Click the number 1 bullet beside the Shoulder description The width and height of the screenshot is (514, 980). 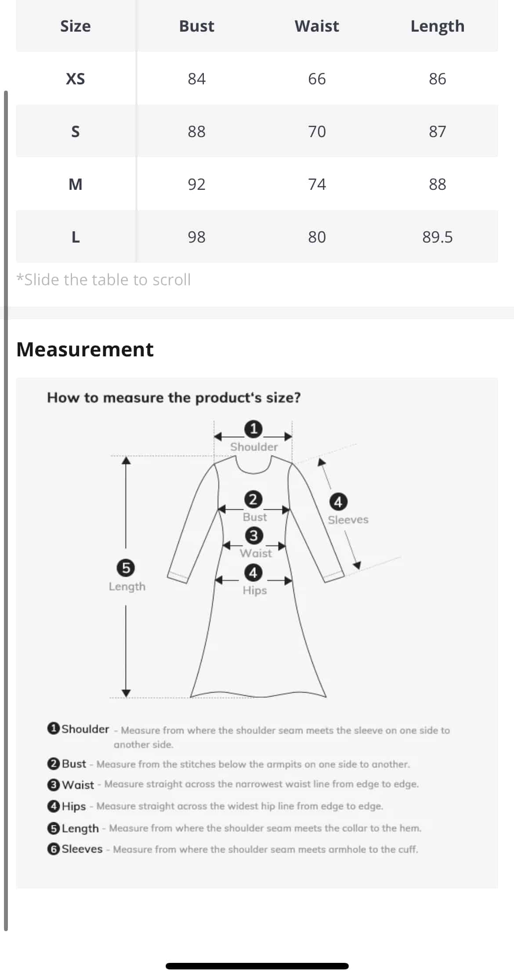(x=53, y=728)
